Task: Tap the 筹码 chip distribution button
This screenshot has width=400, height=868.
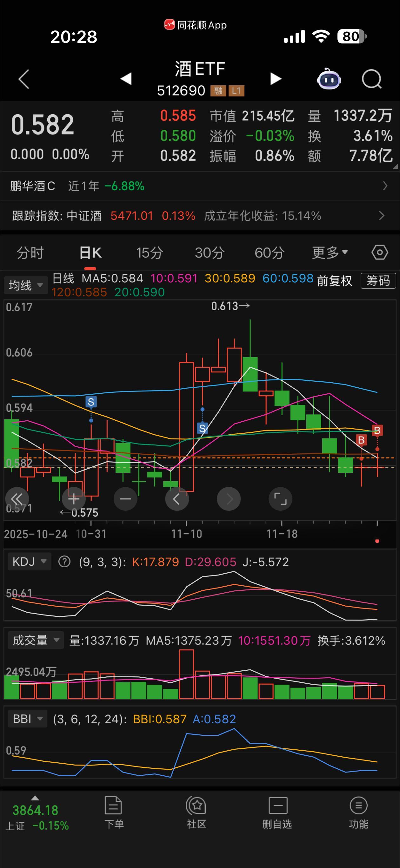Action: click(378, 281)
